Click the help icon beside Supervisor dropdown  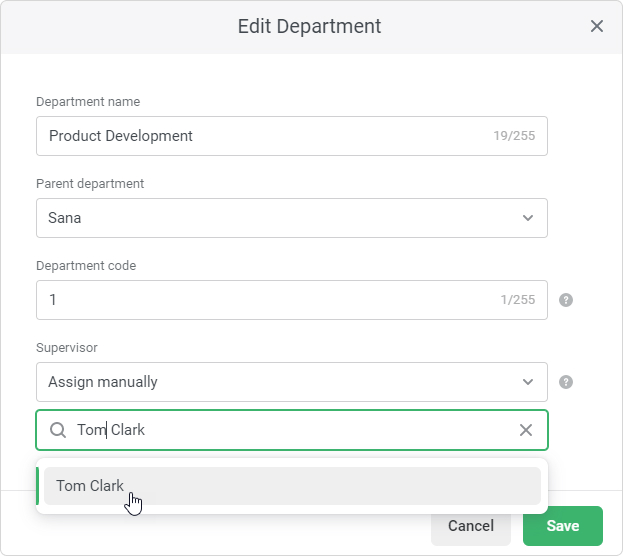click(x=566, y=382)
